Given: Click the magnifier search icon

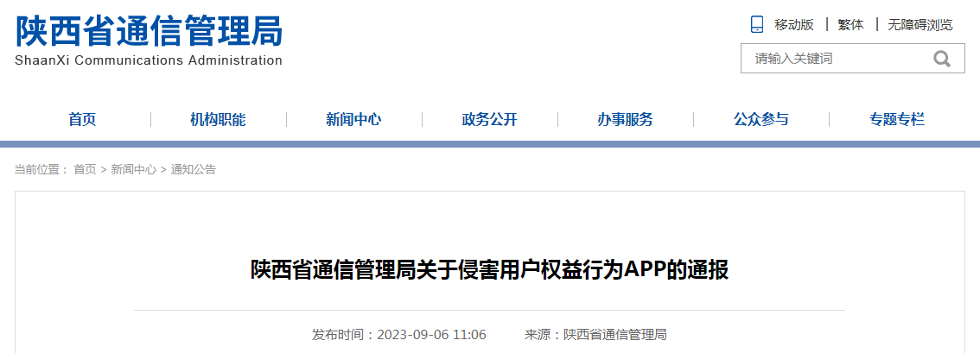Looking at the screenshot, I should 941,59.
